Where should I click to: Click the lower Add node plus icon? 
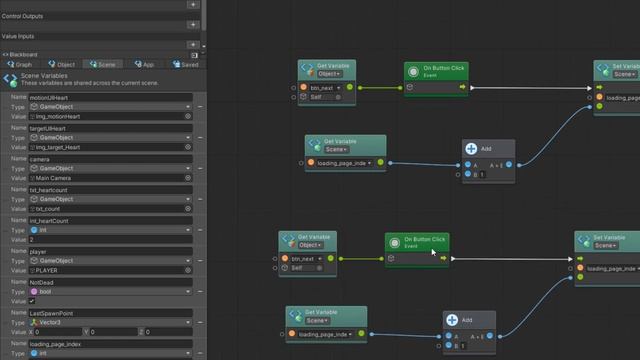452,320
